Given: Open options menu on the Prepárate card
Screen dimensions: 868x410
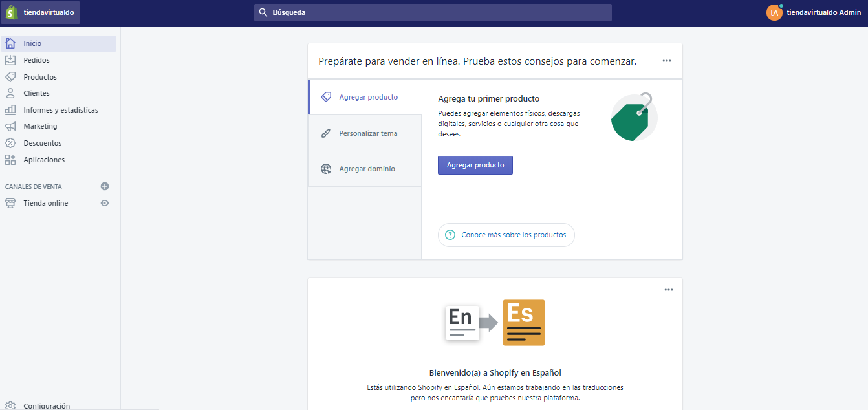Looking at the screenshot, I should coord(667,61).
